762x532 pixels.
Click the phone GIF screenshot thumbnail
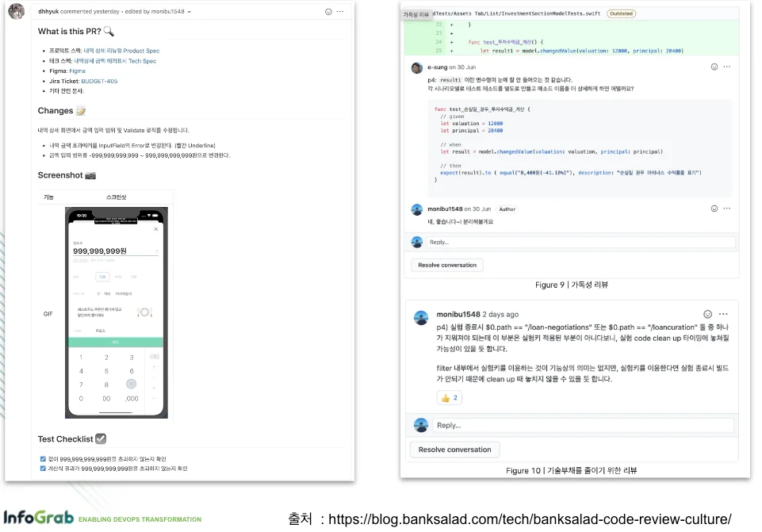pos(117,313)
